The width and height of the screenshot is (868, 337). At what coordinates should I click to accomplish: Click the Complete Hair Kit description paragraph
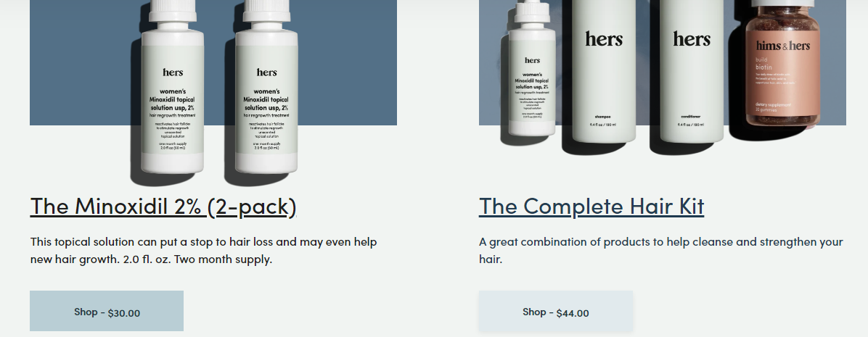(661, 250)
